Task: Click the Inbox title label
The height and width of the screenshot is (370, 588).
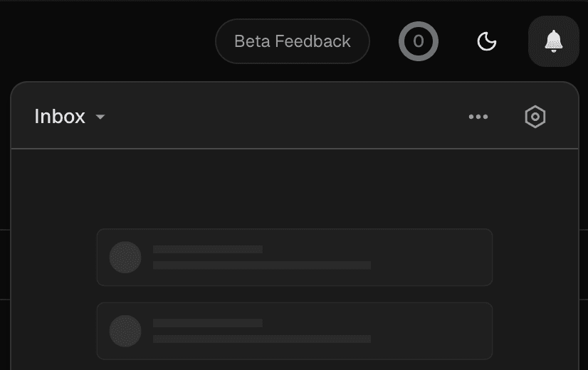Action: 60,117
